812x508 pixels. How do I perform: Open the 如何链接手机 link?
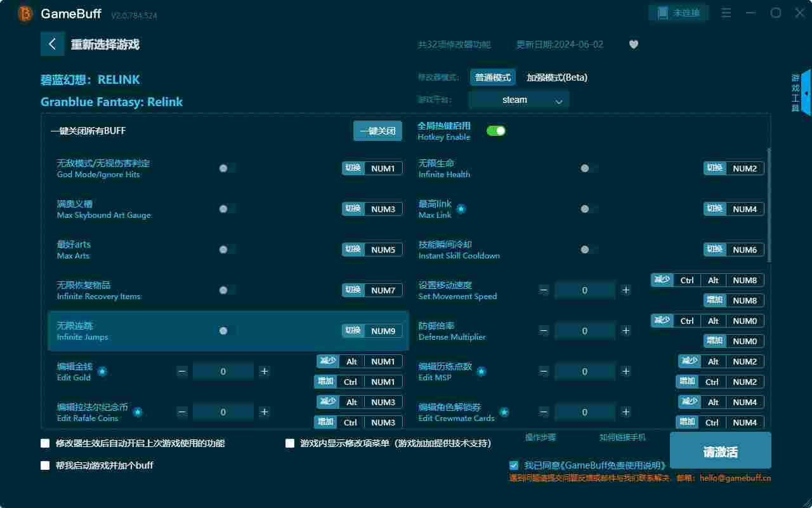(x=622, y=438)
